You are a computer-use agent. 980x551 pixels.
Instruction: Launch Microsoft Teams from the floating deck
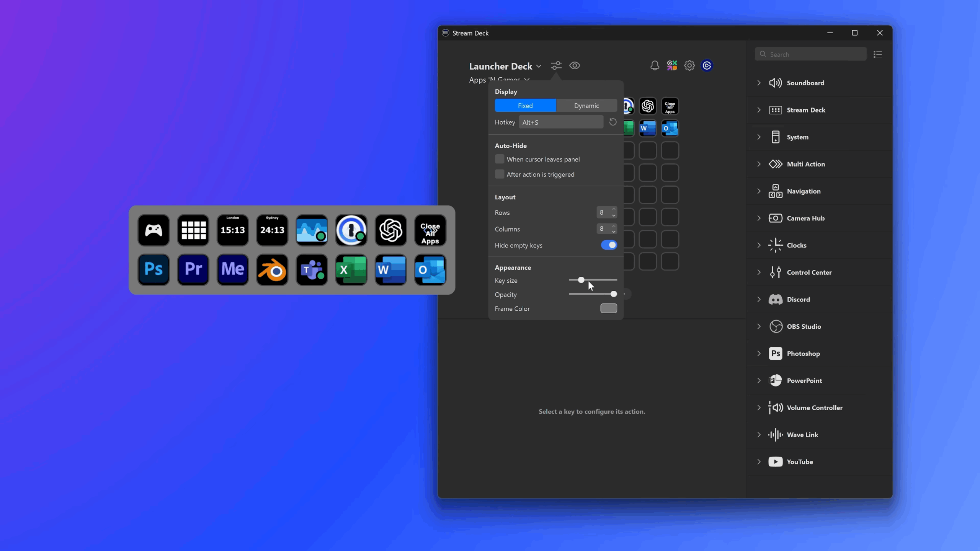[x=312, y=270]
